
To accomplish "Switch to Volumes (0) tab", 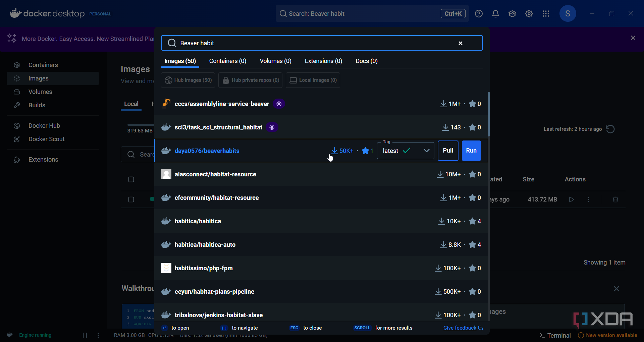I will (x=275, y=61).
